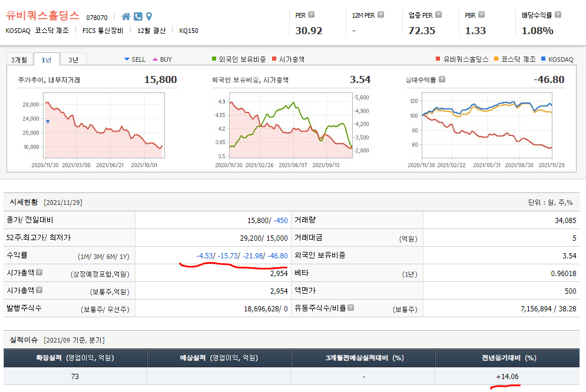The width and height of the screenshot is (586, 392).
Task: Click the 수익률 values -4.53/ -15.73/ -21.98/ -46.80
Action: 242,255
